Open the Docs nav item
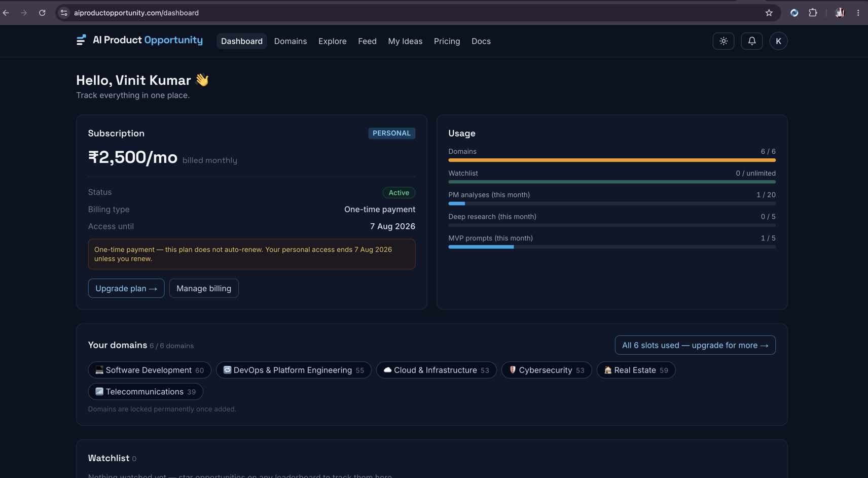Viewport: 868px width, 478px height. (481, 41)
